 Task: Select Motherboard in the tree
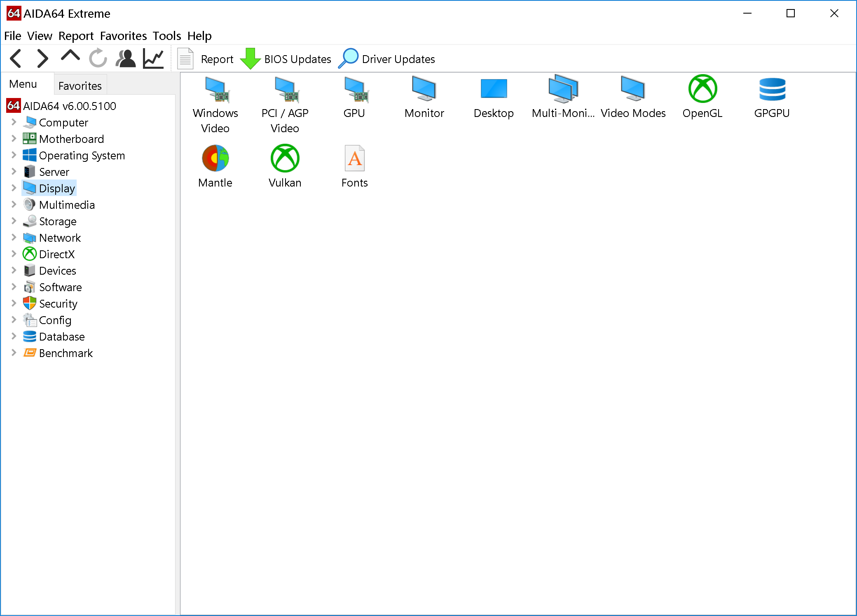[x=63, y=139]
